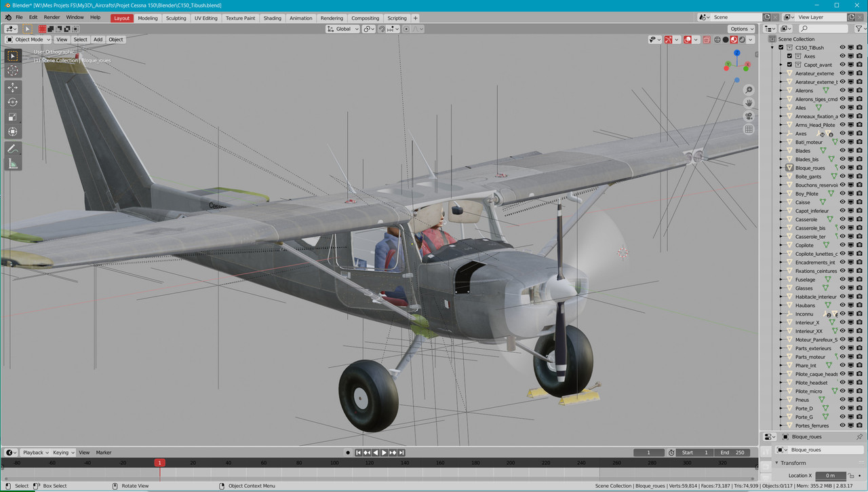Screen dimensions: 868x492
Task: Switch to material preview shading
Action: pos(734,39)
